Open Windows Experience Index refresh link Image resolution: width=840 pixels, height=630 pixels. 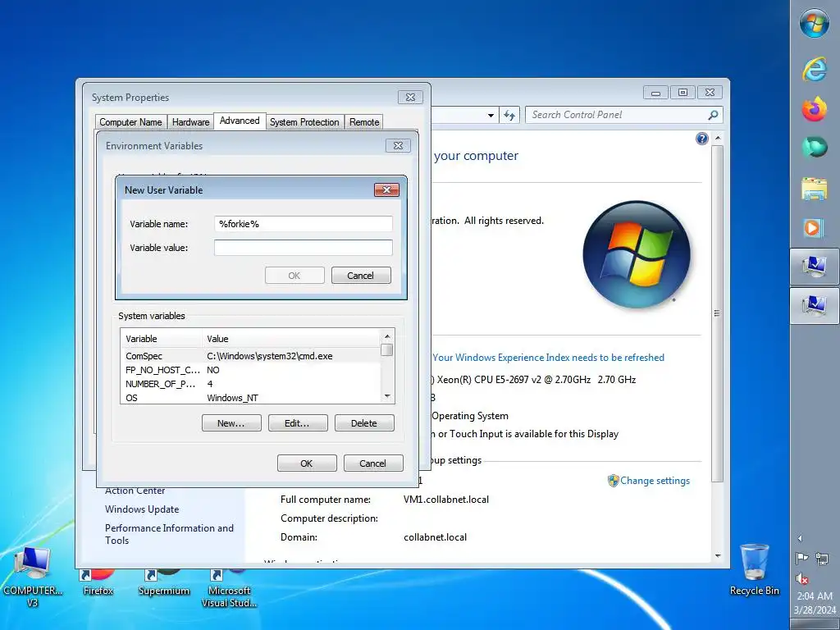[x=549, y=358]
